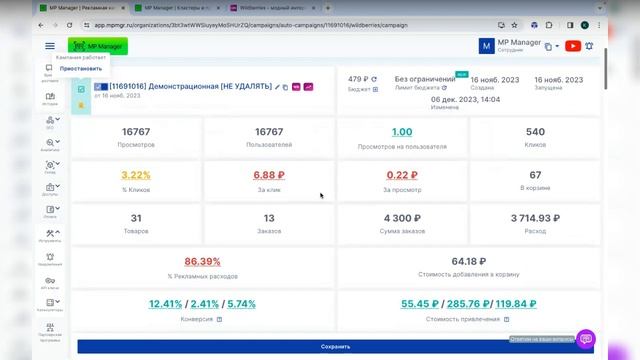Viewport: 640px width, 360px height.
Task: Click the 4 300 ₽ order sum value
Action: pyautogui.click(x=402, y=218)
